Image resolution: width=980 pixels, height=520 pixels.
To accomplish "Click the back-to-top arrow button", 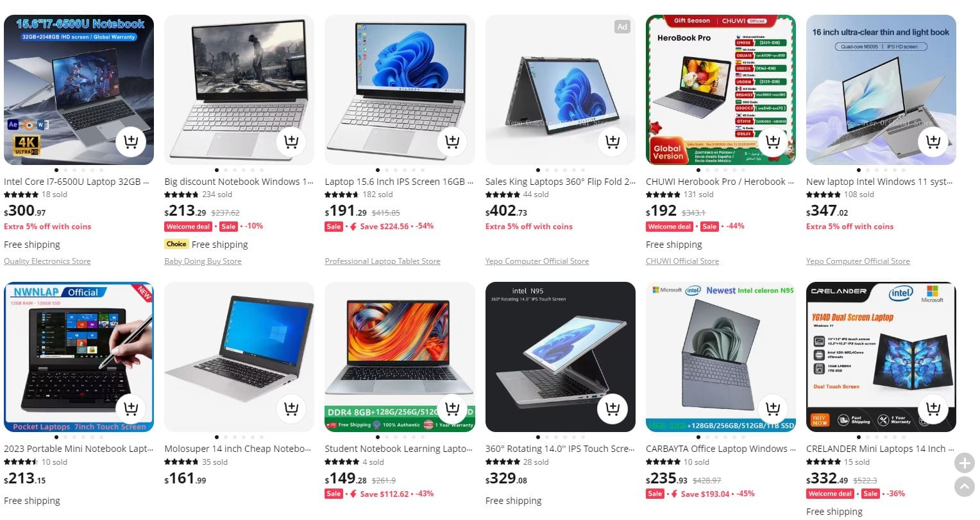I will click(965, 487).
